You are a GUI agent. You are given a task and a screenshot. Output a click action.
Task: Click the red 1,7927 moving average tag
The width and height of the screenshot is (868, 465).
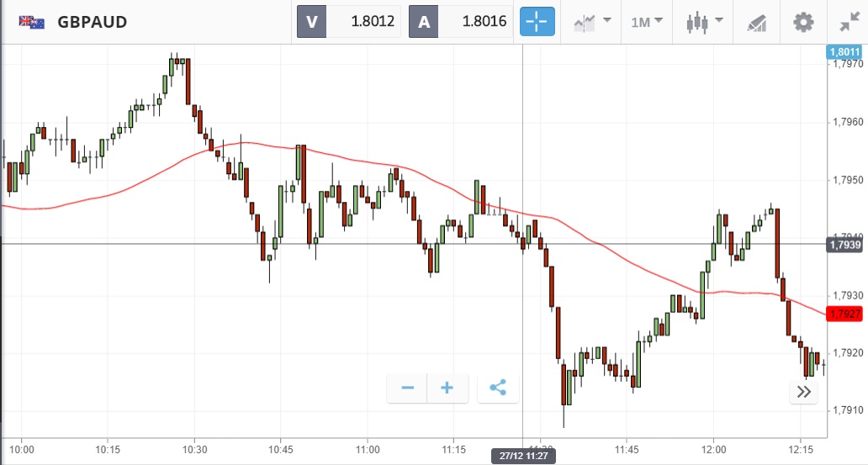point(844,314)
